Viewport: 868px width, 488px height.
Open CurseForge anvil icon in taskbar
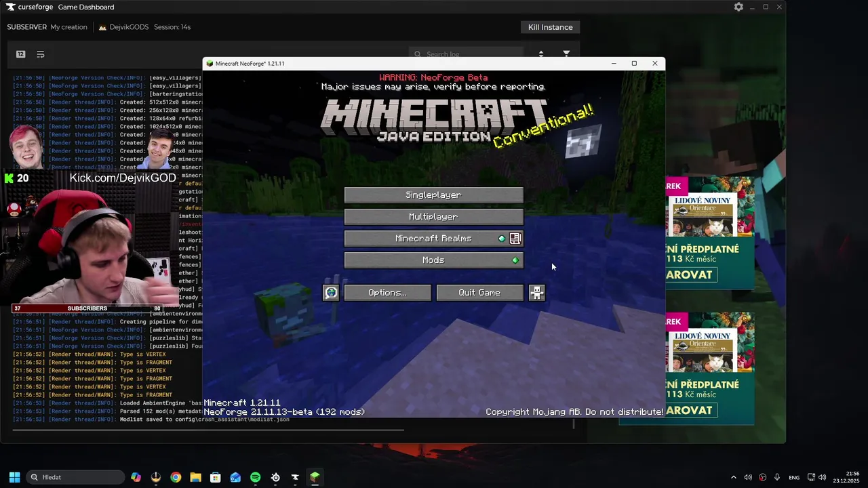point(295,477)
